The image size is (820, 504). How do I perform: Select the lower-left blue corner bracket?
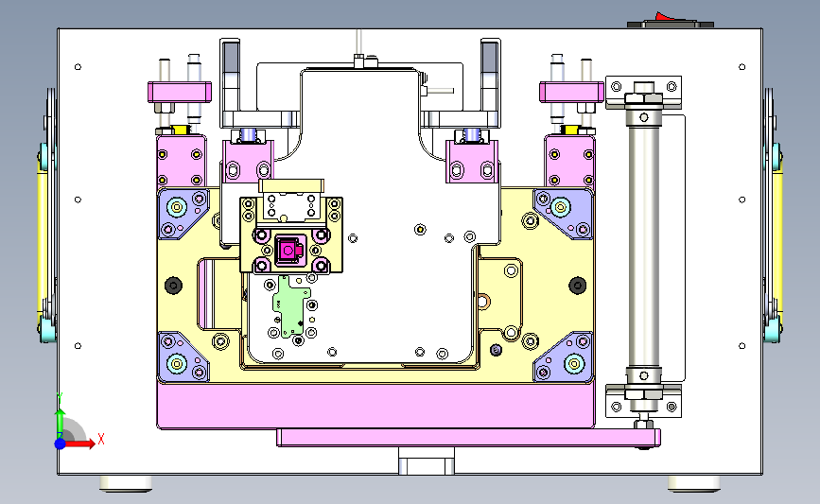click(183, 356)
